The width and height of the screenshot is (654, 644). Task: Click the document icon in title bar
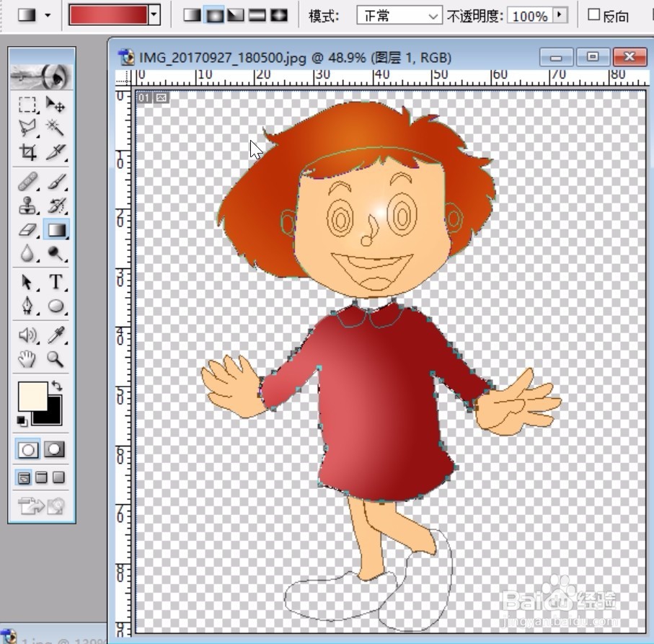[x=126, y=57]
